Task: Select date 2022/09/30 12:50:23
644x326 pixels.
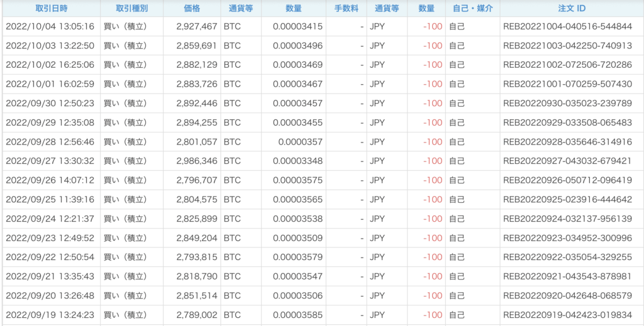Action: [x=50, y=104]
